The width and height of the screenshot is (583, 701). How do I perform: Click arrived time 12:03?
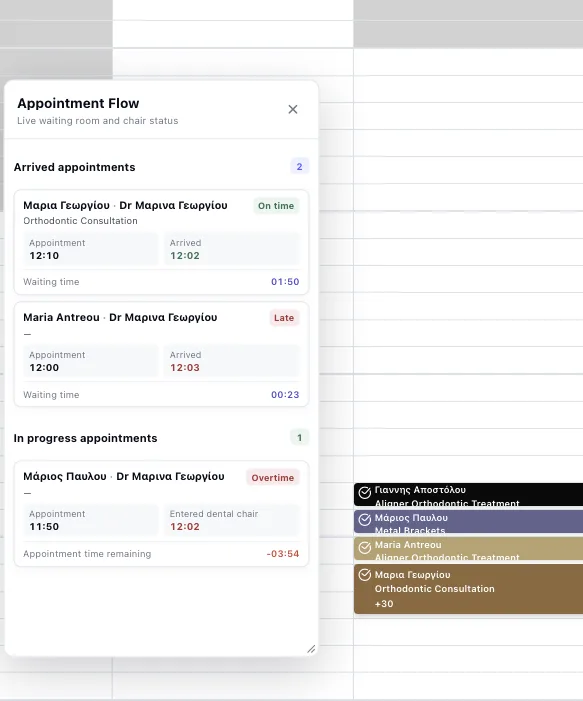point(185,367)
